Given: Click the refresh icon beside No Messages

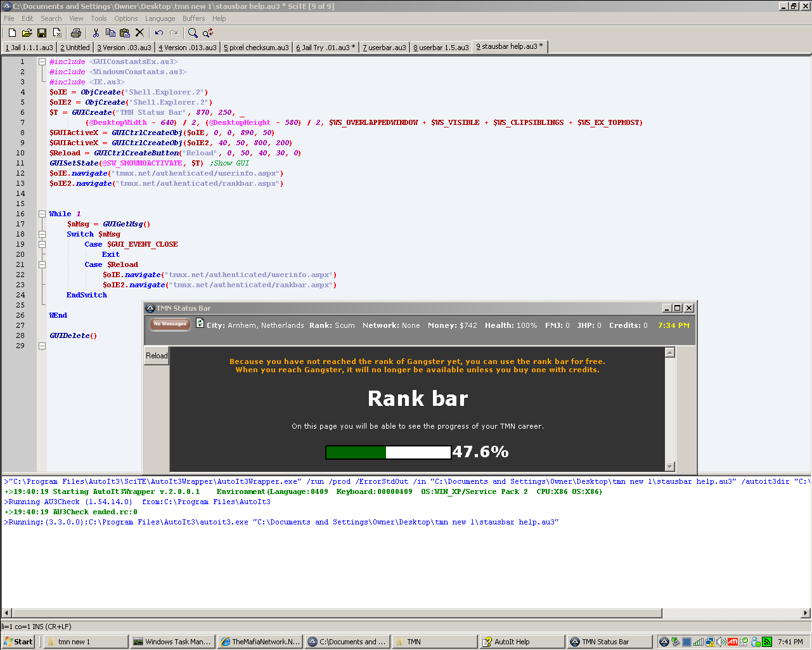Looking at the screenshot, I should [x=200, y=323].
